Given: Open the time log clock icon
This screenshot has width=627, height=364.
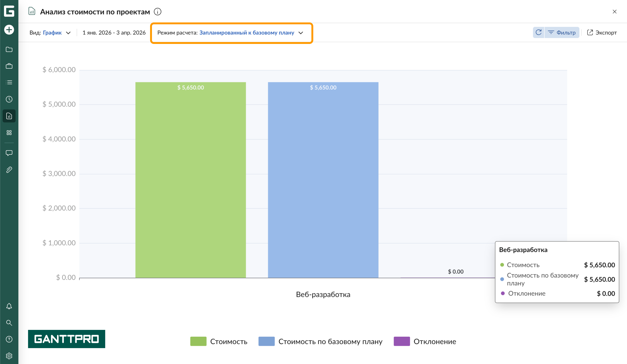Looking at the screenshot, I should [x=9, y=99].
